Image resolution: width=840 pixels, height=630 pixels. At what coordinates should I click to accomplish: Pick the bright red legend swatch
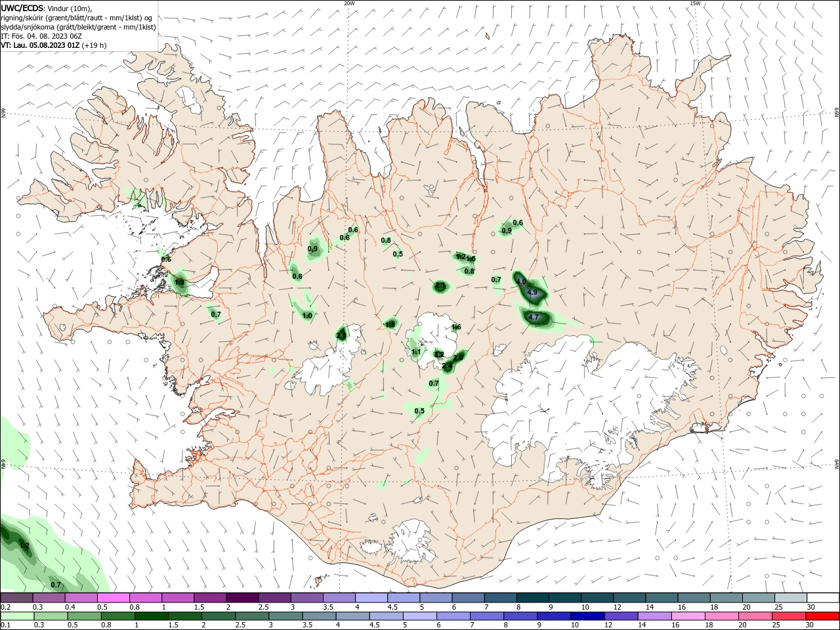click(x=822, y=616)
